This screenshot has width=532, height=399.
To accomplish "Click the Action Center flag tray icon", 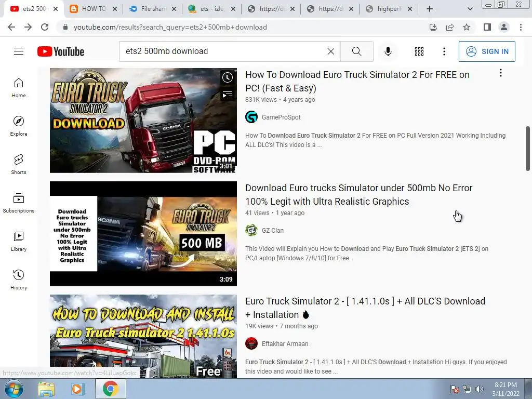I will (x=454, y=389).
